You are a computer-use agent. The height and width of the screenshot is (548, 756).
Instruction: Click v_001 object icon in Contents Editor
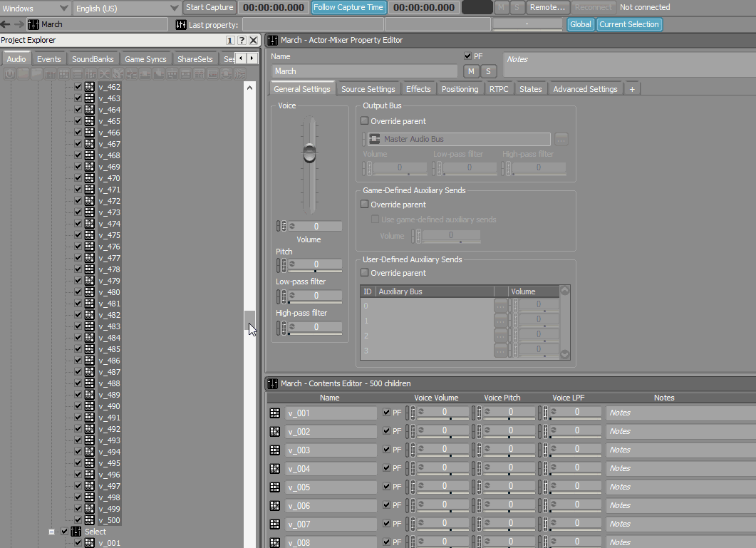click(x=275, y=413)
